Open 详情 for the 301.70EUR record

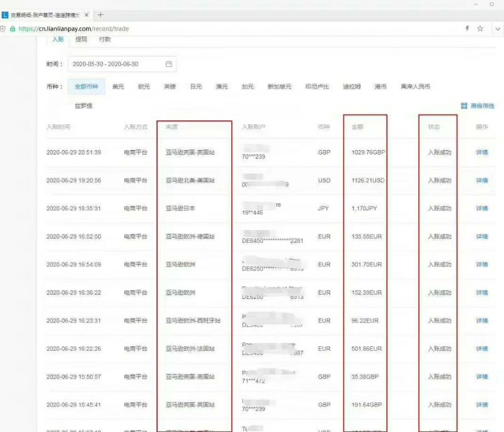482,265
